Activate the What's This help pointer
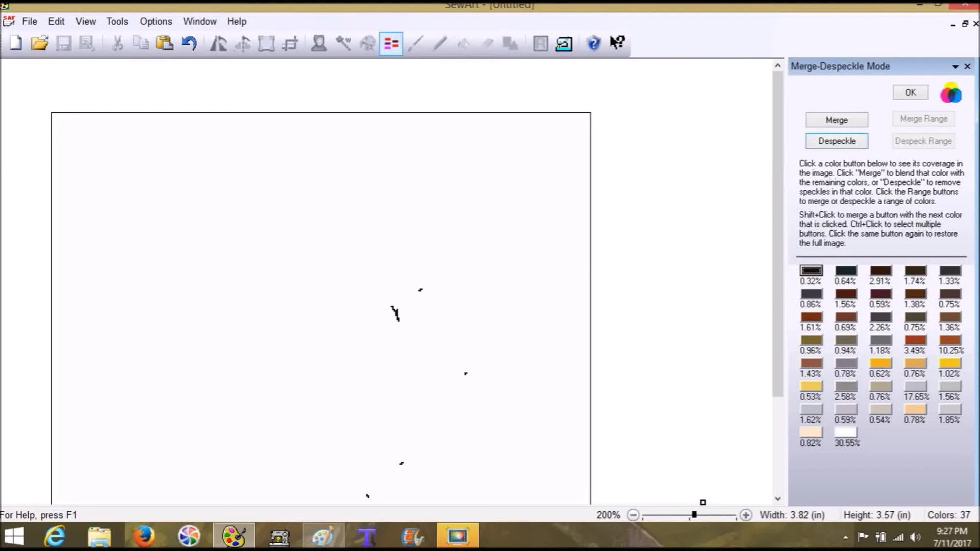 [617, 43]
